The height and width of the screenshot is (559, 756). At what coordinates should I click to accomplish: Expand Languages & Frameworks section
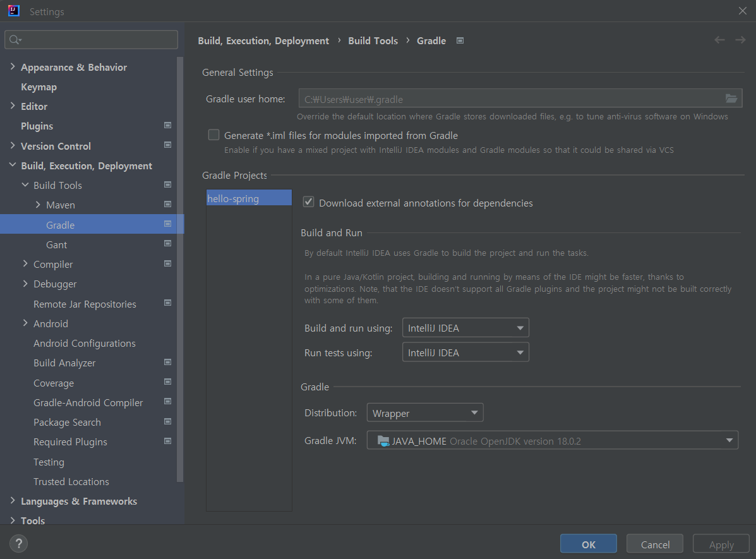click(x=13, y=501)
